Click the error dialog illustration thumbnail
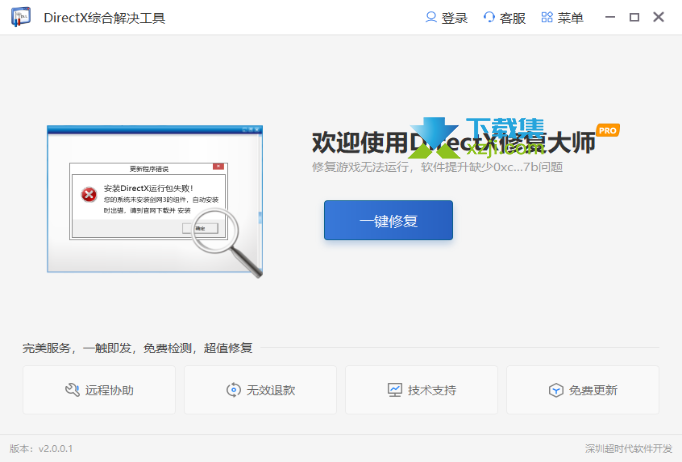Viewport: 682px width, 462px height. [x=155, y=201]
